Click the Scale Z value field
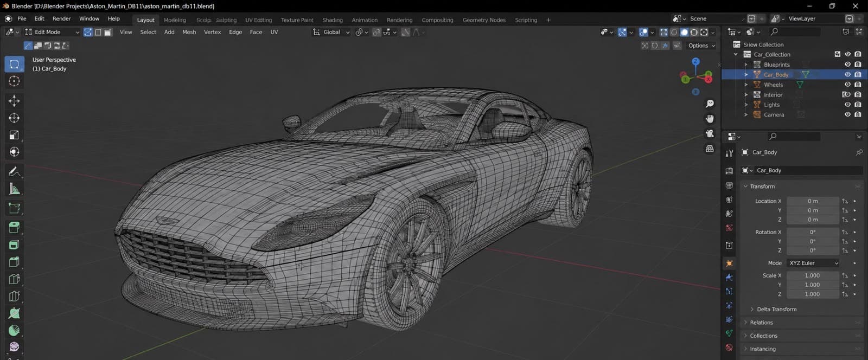The image size is (868, 360). pos(813,294)
